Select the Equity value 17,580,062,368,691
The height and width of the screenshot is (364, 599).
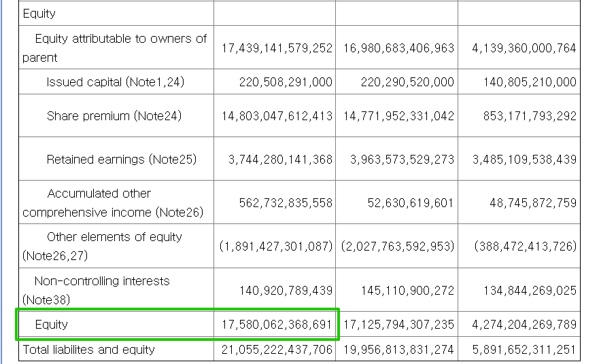coord(277,325)
